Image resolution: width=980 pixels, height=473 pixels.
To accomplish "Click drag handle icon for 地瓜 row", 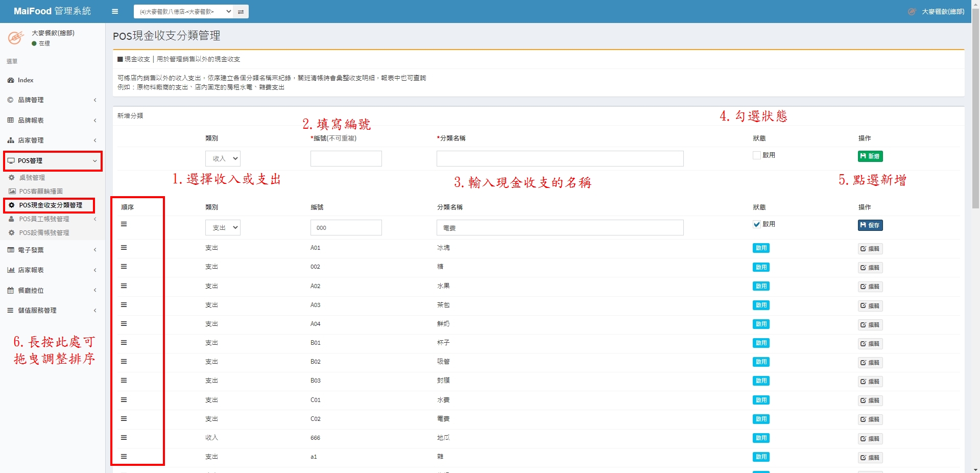I will tap(124, 438).
